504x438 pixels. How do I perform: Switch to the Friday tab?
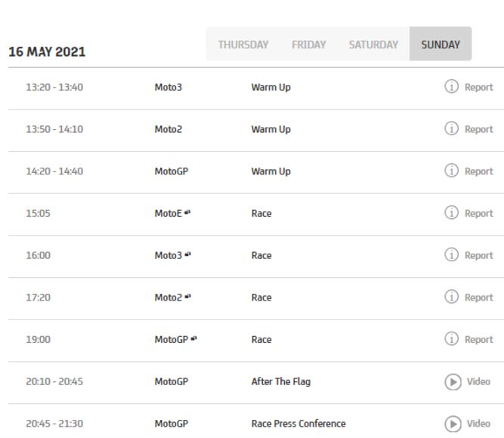click(x=308, y=45)
